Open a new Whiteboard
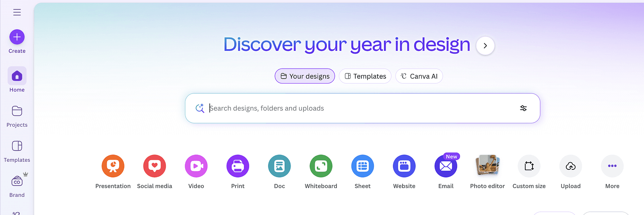The width and height of the screenshot is (644, 215). [x=321, y=166]
